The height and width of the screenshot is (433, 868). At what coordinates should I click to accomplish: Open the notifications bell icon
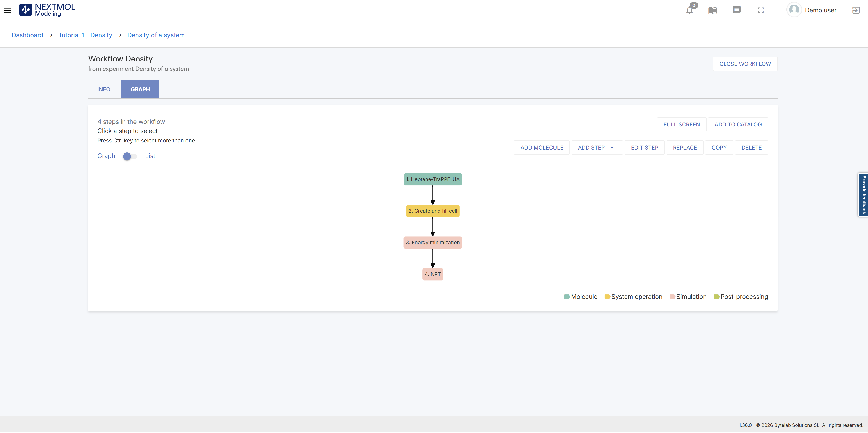689,11
